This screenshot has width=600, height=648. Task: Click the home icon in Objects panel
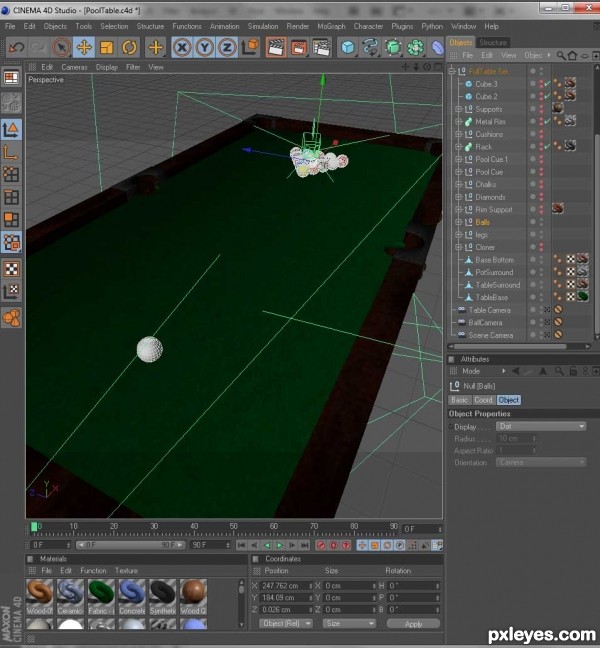pyautogui.click(x=572, y=55)
